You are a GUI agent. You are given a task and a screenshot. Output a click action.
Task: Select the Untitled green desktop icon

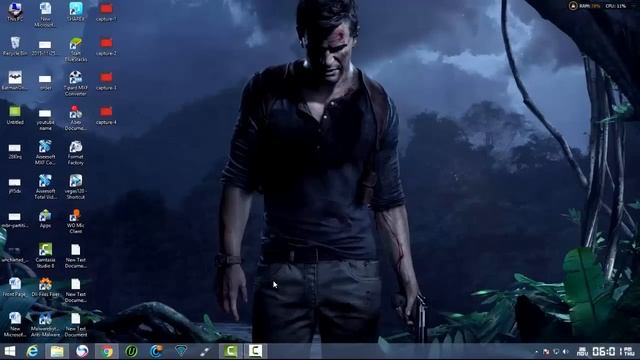click(x=15, y=115)
